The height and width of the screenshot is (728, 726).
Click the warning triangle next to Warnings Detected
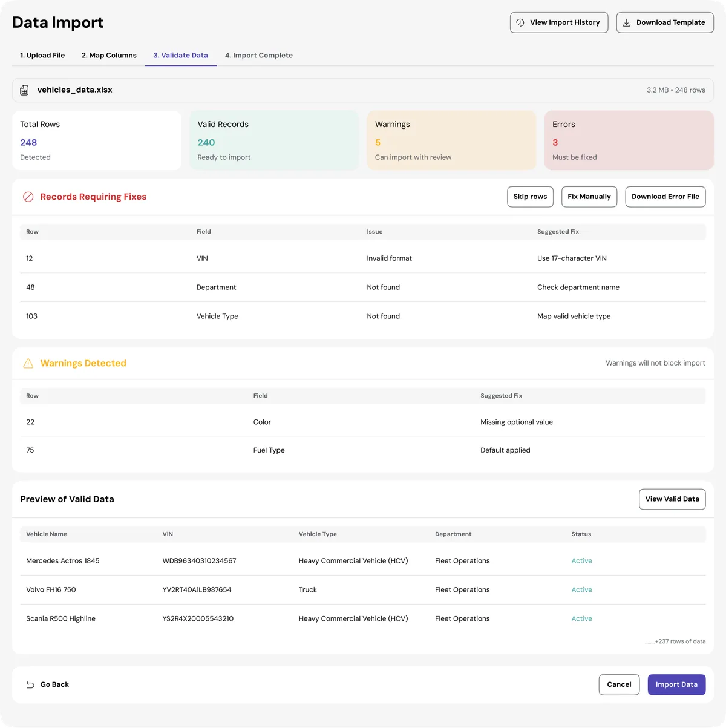[28, 363]
